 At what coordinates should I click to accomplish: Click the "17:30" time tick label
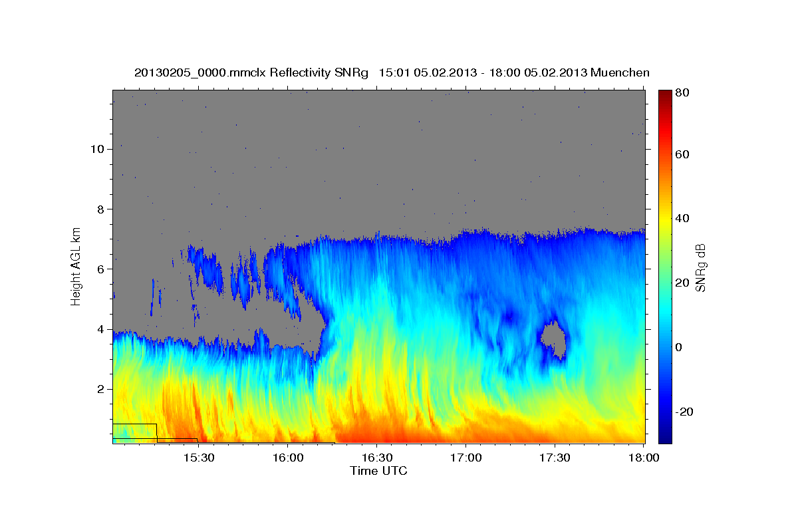pos(555,458)
